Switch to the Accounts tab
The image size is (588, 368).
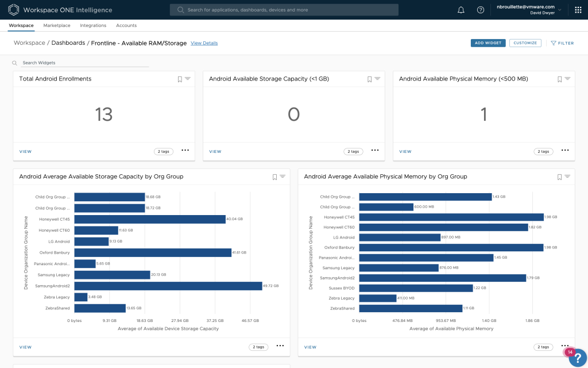[x=126, y=25]
